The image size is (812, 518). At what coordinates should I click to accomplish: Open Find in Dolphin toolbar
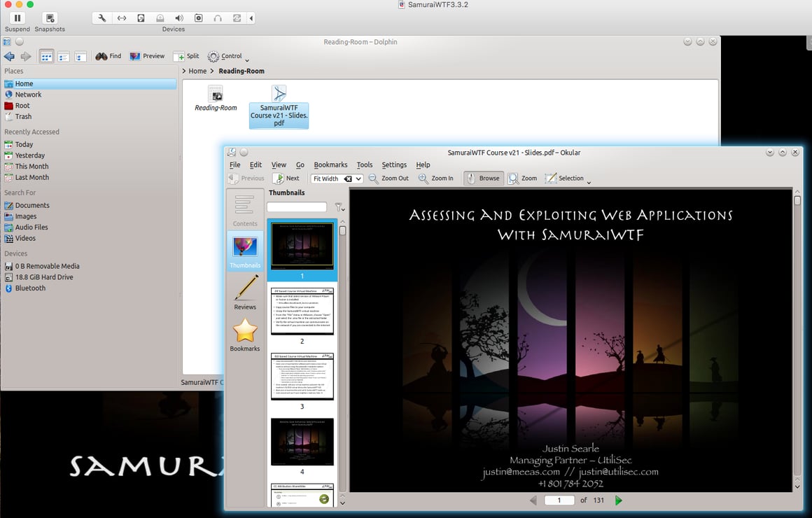click(x=108, y=56)
